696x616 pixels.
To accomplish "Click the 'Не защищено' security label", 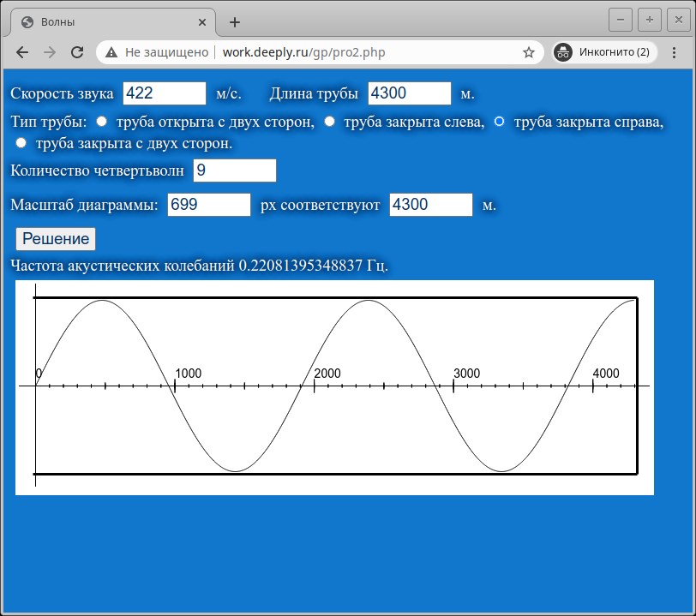I will 166,52.
